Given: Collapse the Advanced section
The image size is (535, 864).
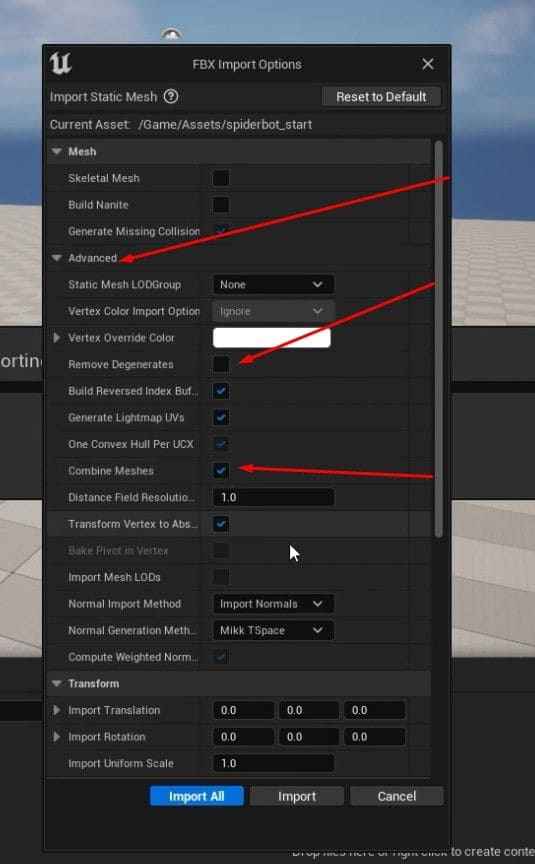Looking at the screenshot, I should point(56,258).
